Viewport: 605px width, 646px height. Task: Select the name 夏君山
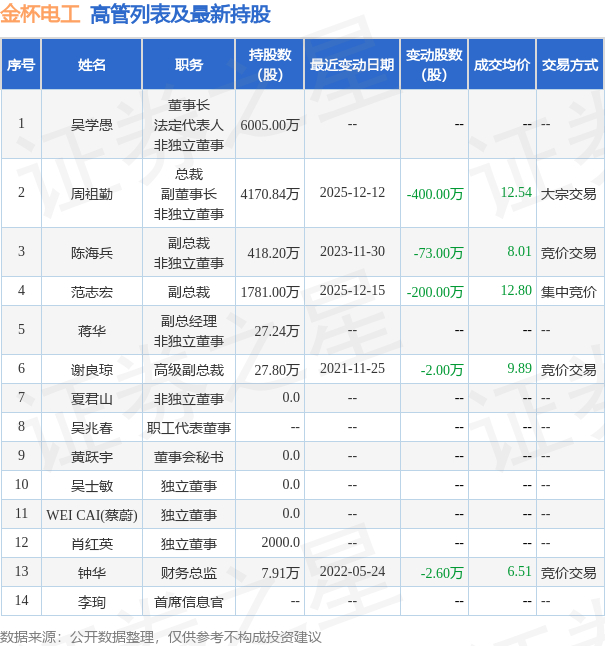91,398
